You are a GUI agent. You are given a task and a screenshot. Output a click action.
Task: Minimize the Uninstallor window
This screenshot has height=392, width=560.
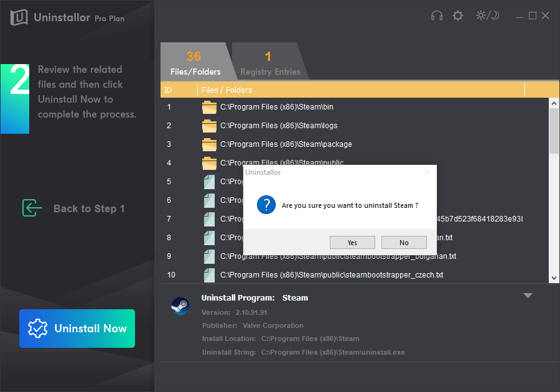coord(520,16)
